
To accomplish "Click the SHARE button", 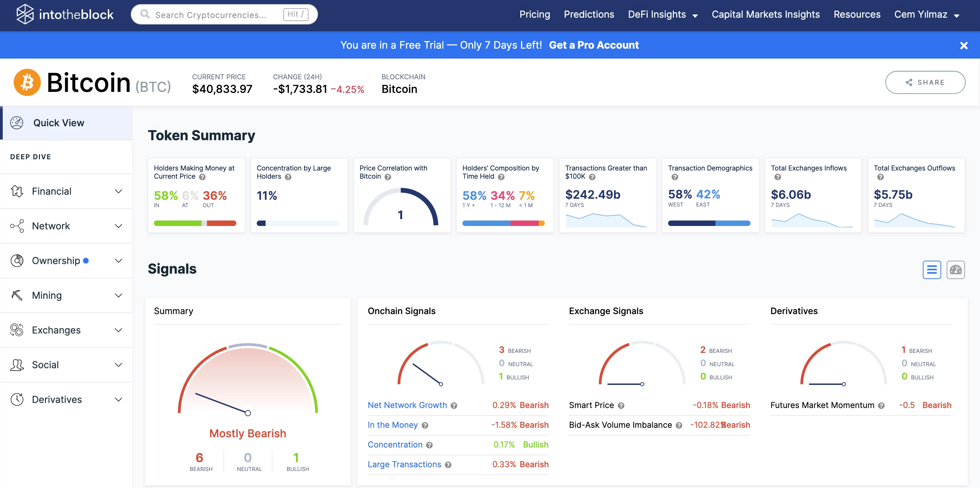I will click(925, 82).
